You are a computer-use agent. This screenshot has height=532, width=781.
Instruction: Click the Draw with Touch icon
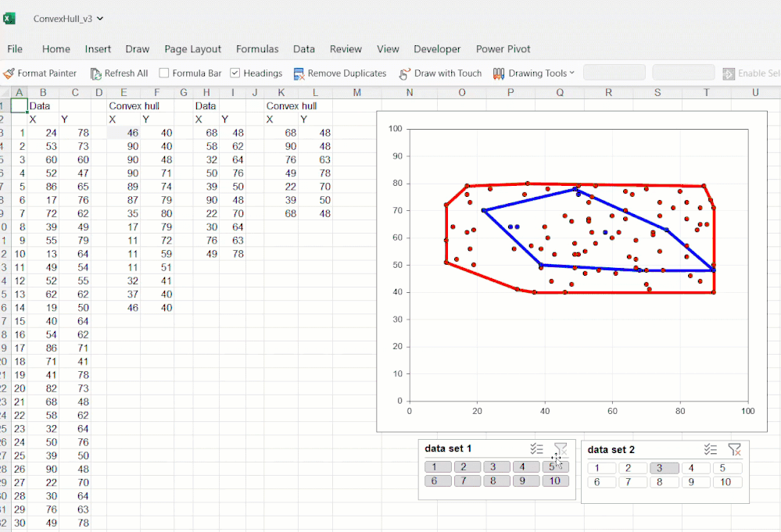click(x=404, y=73)
